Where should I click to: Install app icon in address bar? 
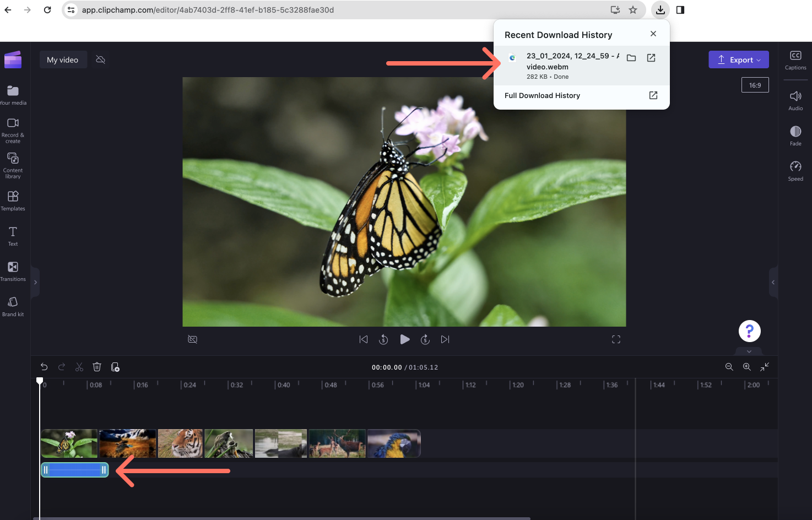pyautogui.click(x=615, y=10)
